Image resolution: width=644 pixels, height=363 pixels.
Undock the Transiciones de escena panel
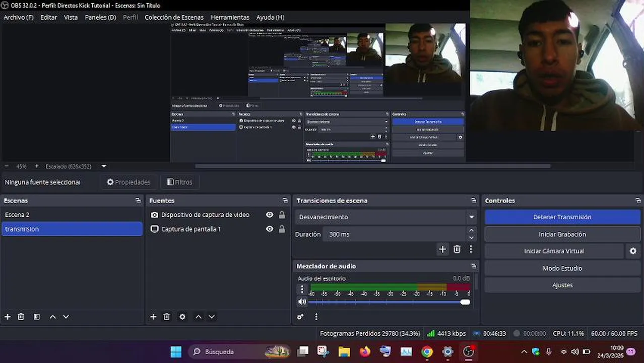click(473, 200)
